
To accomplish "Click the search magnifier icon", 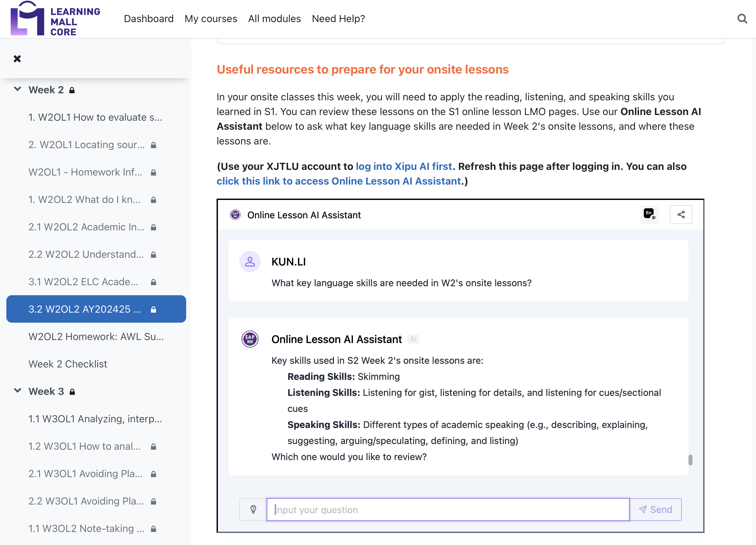I will 742,19.
